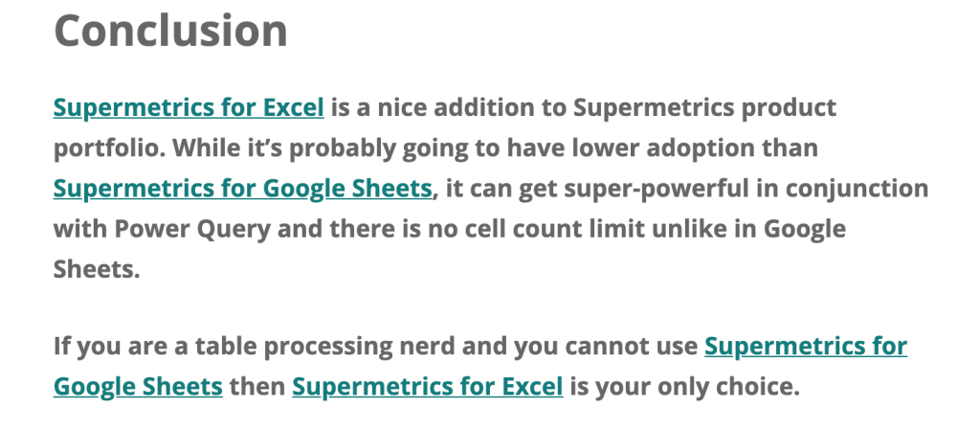Open Supermetrics for Excel link starting first paragraph
Viewport: 980px width, 430px height.
pyautogui.click(x=189, y=107)
